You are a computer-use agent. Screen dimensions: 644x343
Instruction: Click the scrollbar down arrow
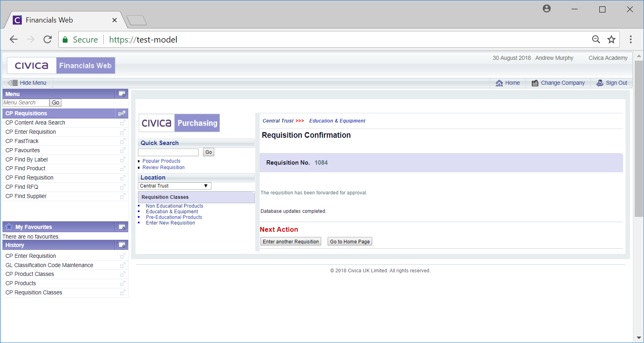click(639, 338)
